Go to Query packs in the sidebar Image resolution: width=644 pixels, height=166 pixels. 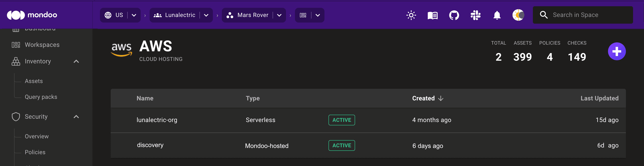[x=41, y=97]
